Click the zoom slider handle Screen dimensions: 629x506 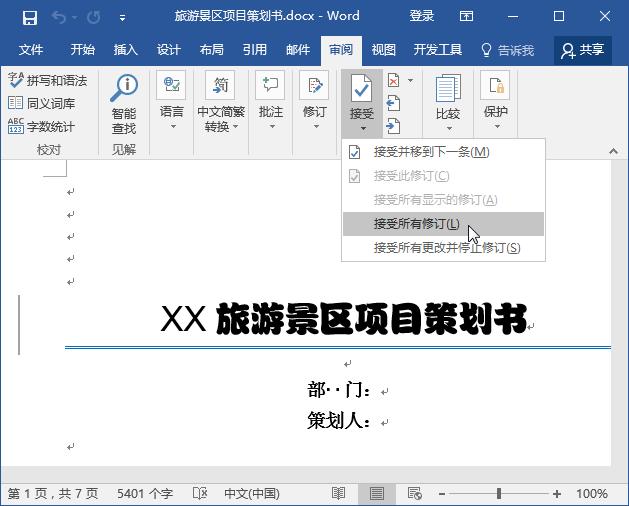click(x=499, y=494)
